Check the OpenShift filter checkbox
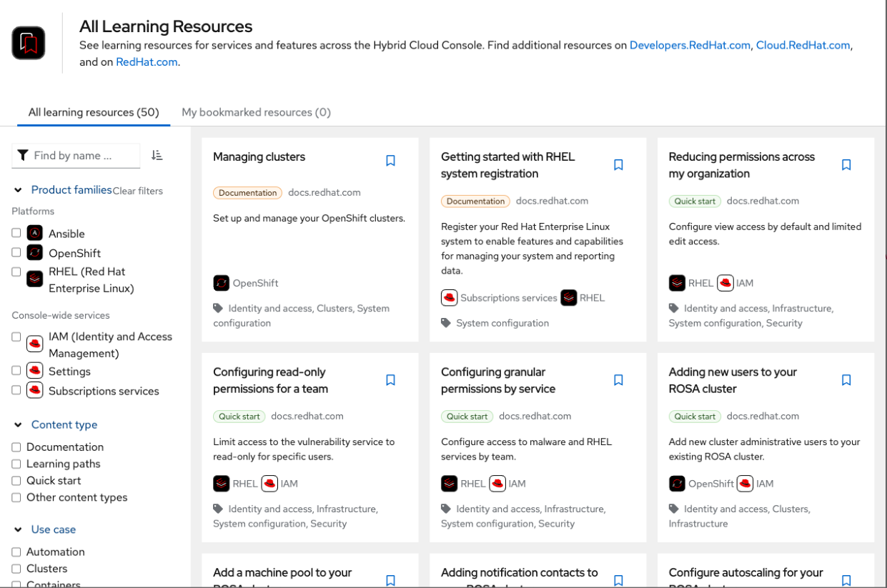This screenshot has width=887, height=588. pyautogui.click(x=16, y=252)
